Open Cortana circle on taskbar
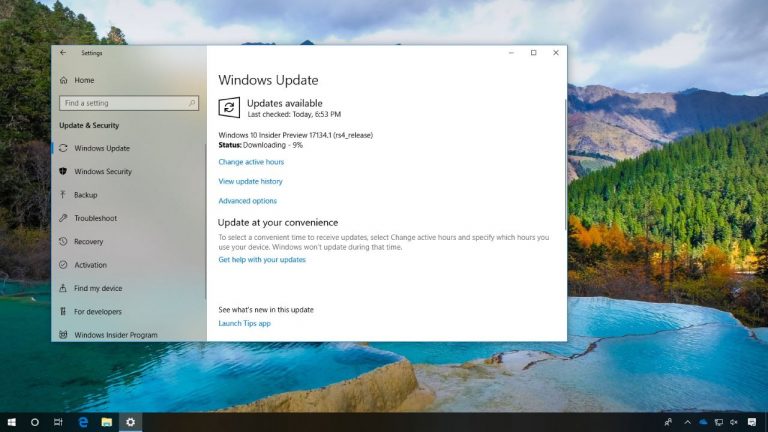Image resolution: width=768 pixels, height=432 pixels. (x=35, y=422)
